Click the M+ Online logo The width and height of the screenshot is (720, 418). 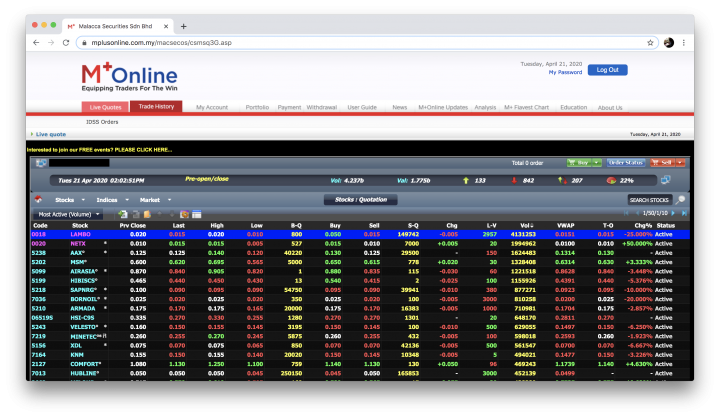pos(129,77)
